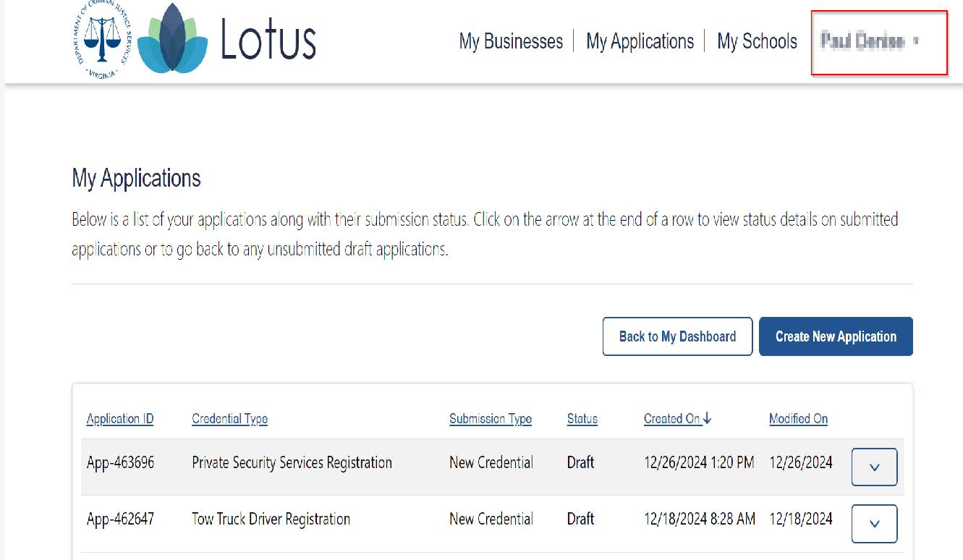Open the user account dropdown menu

tap(870, 42)
